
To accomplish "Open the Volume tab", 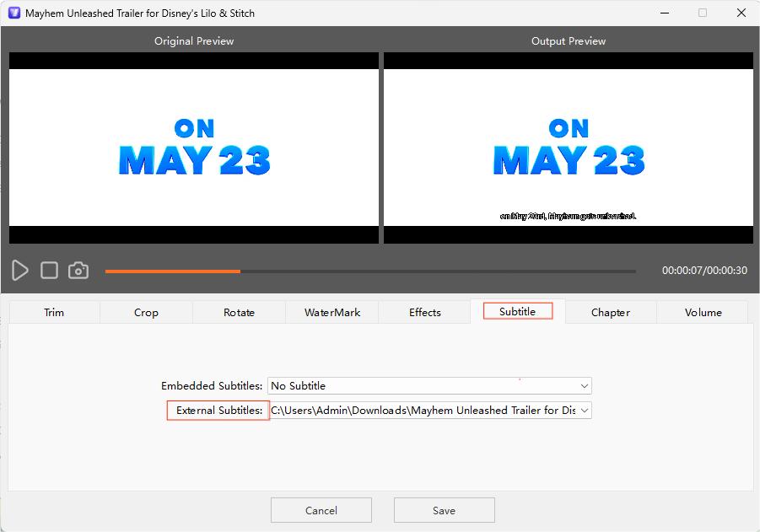I will (x=703, y=311).
